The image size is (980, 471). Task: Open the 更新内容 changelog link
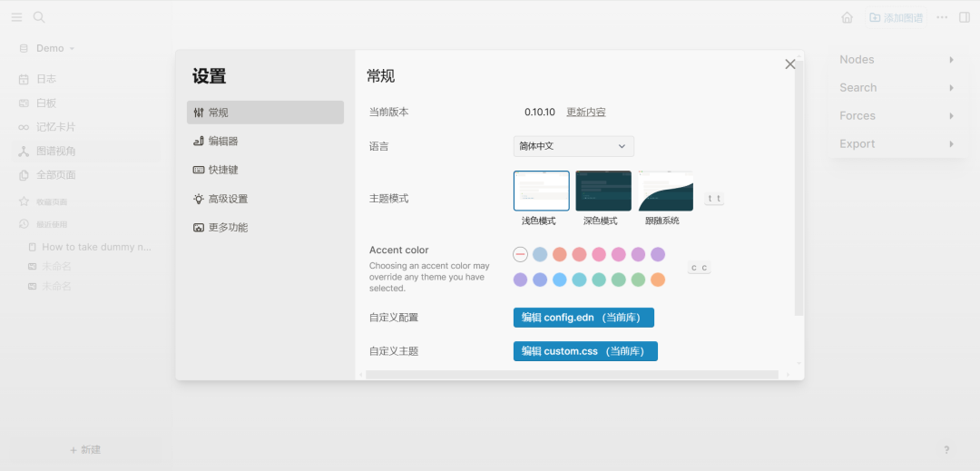click(x=585, y=112)
